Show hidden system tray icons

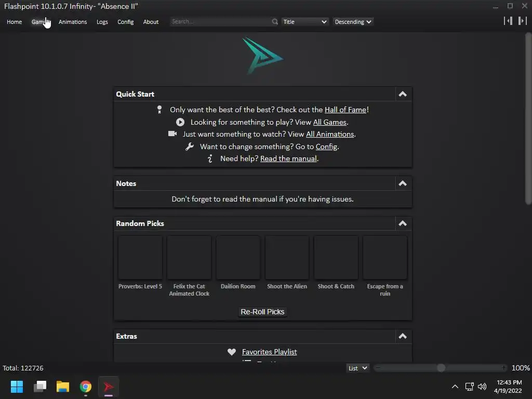(455, 387)
